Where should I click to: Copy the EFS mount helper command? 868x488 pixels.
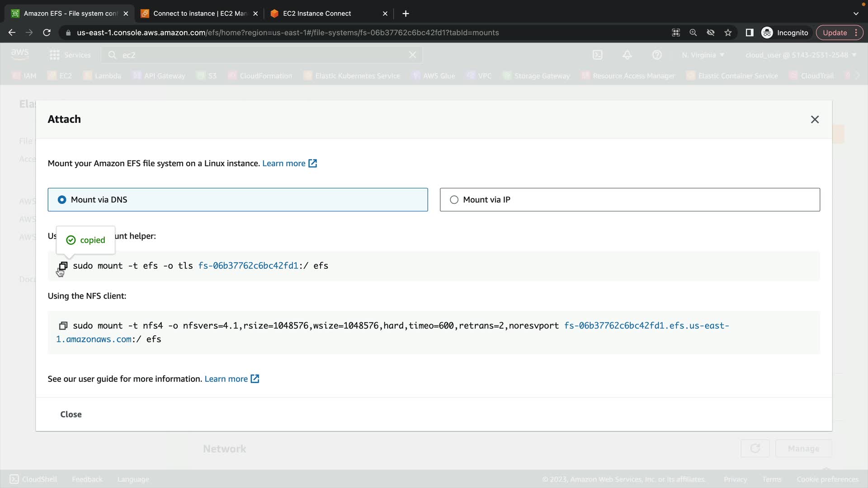click(63, 266)
